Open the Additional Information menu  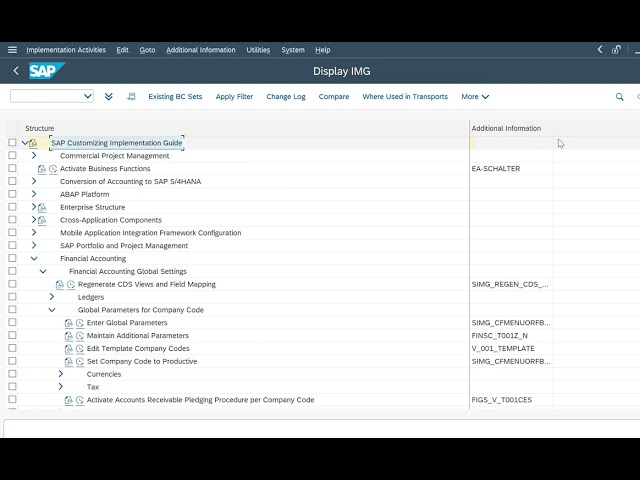coord(201,50)
